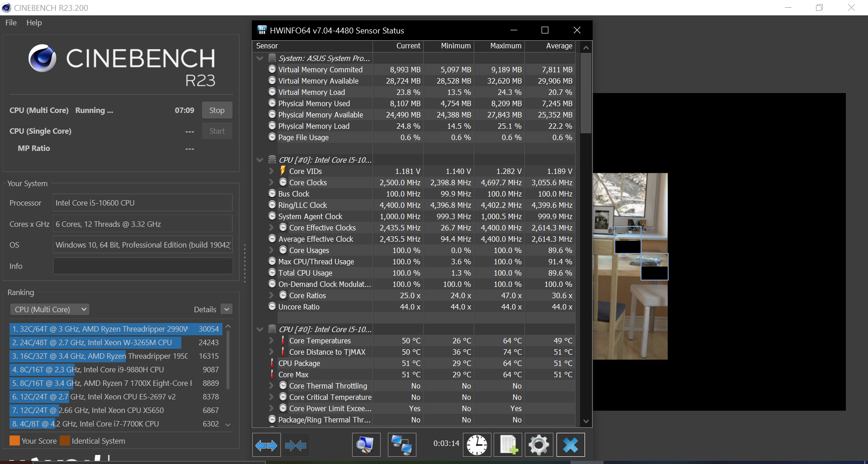The width and height of the screenshot is (868, 464).
Task: Click Processor field Intel Core i5-10600
Action: pos(143,203)
